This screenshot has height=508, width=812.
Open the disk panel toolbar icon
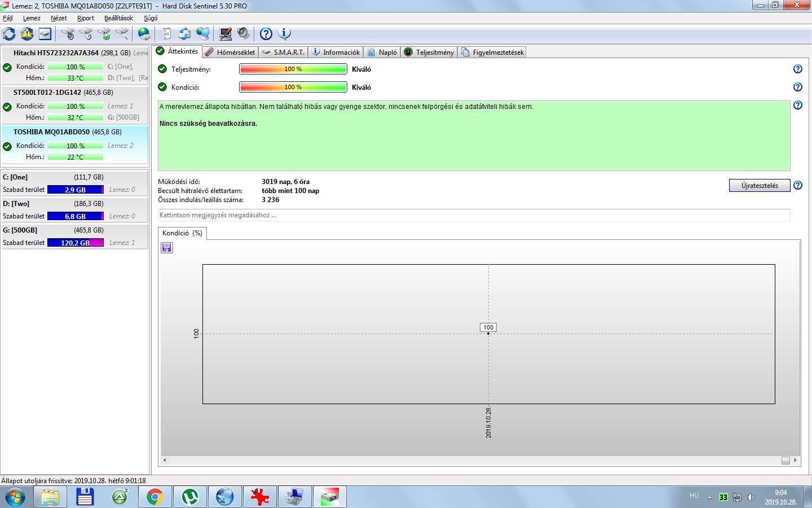(45, 34)
